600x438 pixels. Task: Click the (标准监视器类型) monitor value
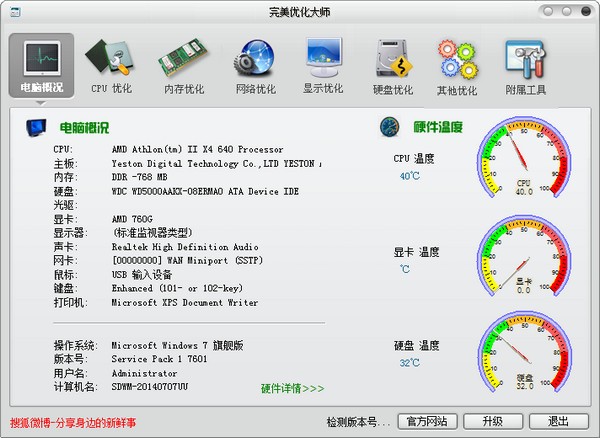click(152, 233)
